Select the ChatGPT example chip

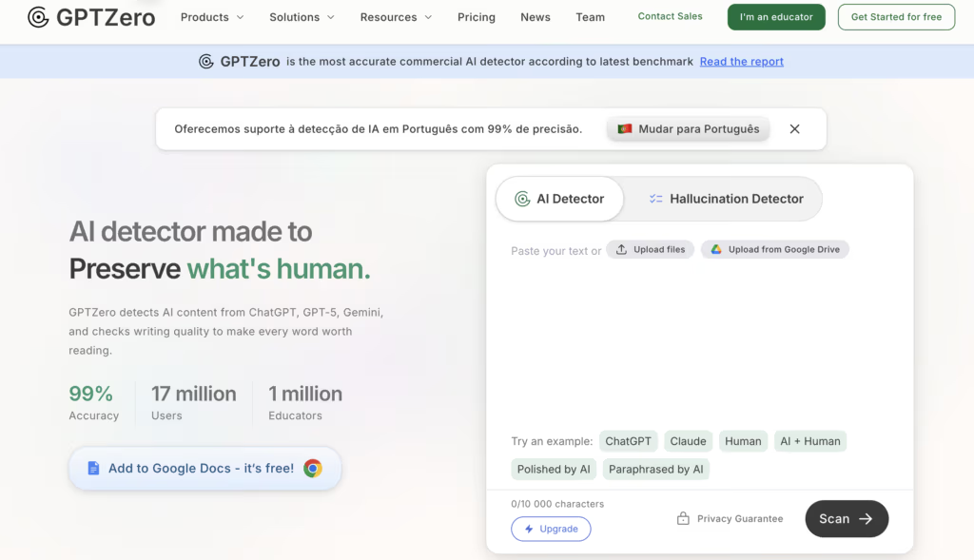point(628,441)
